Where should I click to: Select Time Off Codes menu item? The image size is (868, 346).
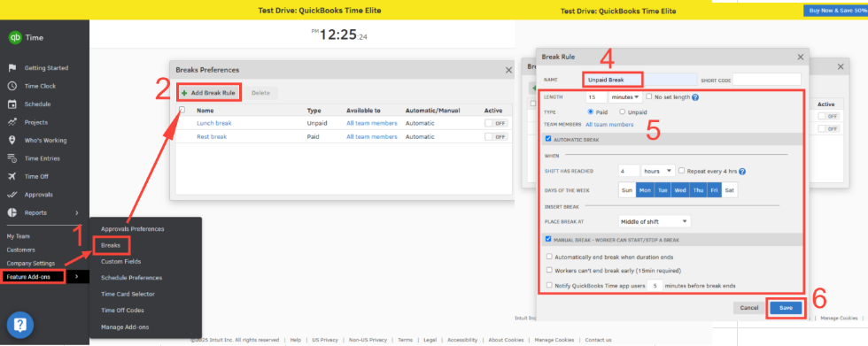pos(123,311)
